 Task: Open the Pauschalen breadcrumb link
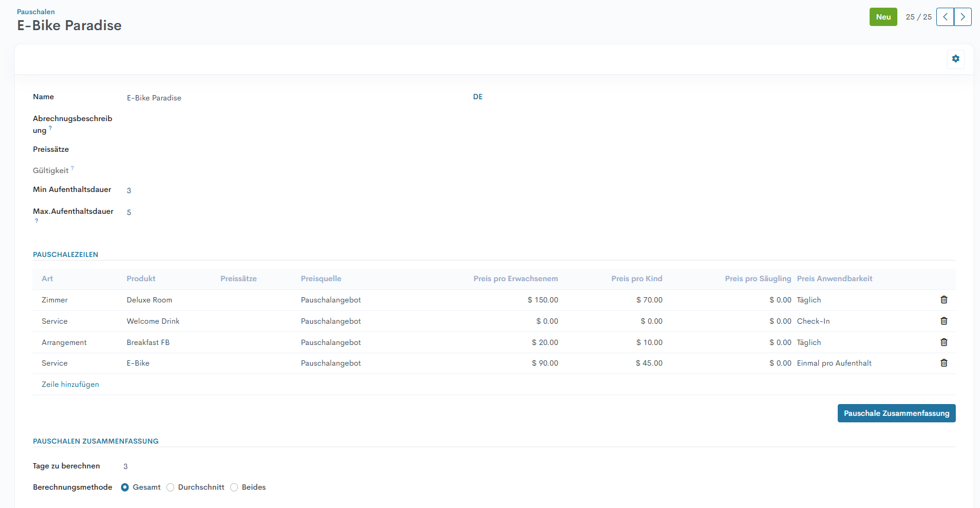35,12
